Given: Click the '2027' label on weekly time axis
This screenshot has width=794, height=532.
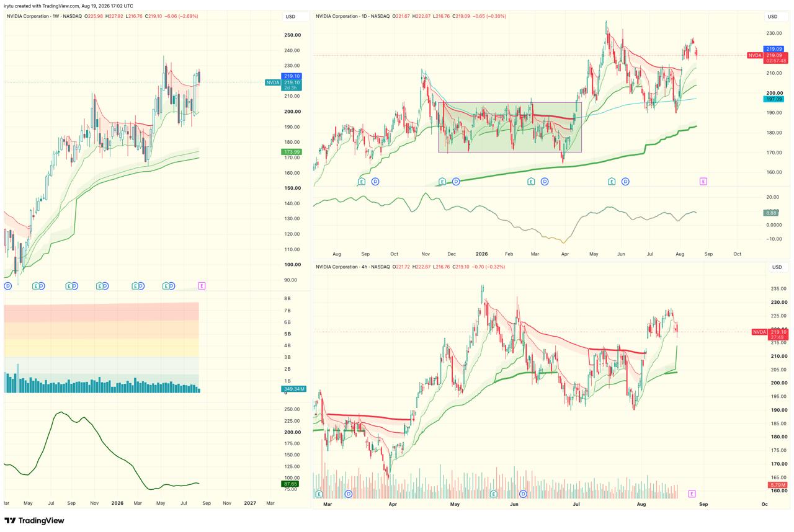Looking at the screenshot, I should tap(250, 503).
